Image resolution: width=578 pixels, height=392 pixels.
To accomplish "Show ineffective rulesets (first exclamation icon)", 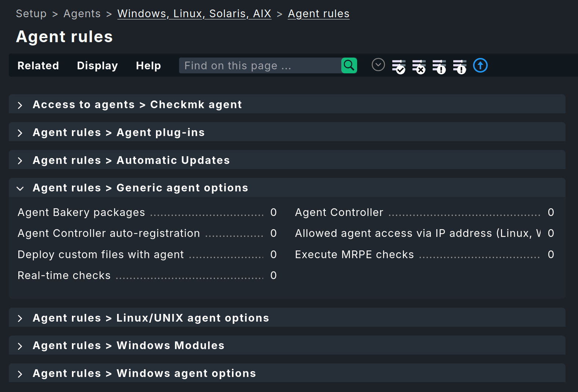I will pyautogui.click(x=440, y=66).
